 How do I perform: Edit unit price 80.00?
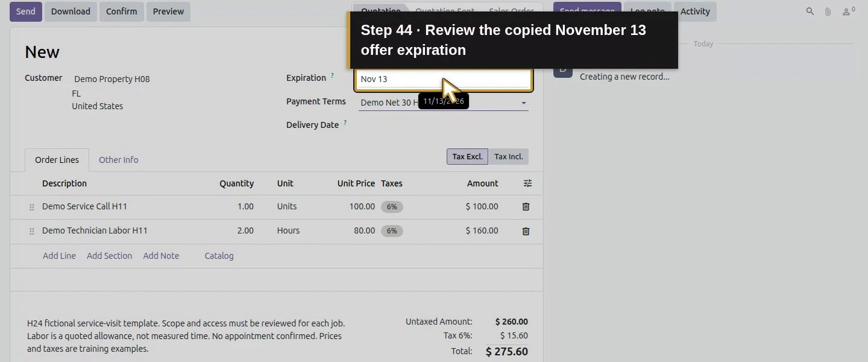pos(364,230)
